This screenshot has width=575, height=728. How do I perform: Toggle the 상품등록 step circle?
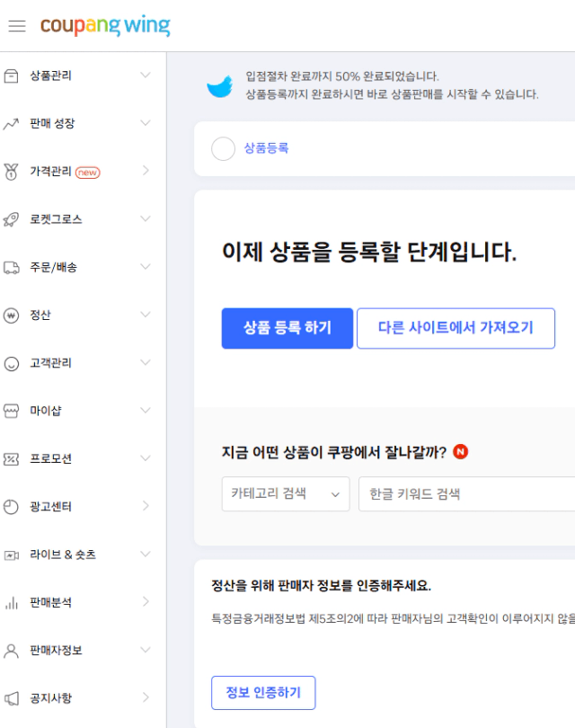point(223,148)
